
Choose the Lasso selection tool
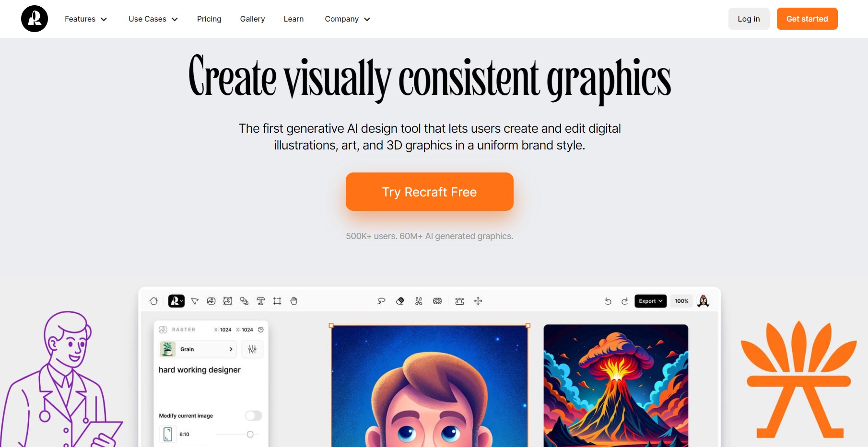tap(381, 301)
